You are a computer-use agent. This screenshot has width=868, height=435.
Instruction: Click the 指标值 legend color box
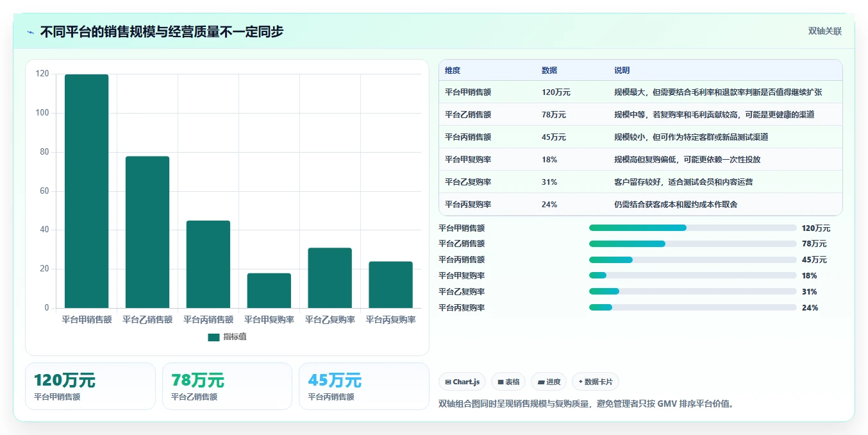point(213,337)
